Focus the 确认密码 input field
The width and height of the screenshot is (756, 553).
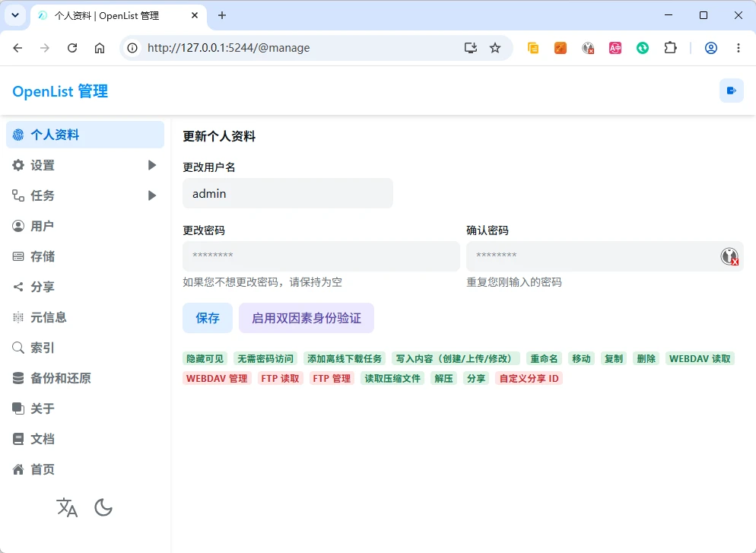pyautogui.click(x=605, y=256)
